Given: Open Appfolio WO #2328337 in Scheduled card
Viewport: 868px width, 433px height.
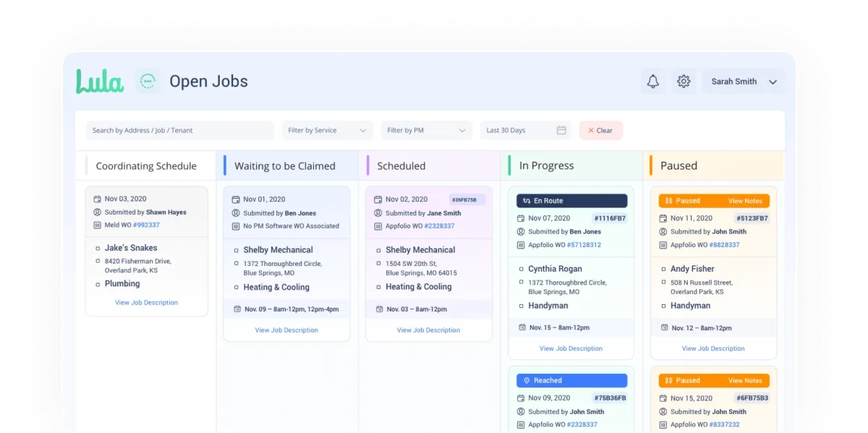Looking at the screenshot, I should [x=438, y=226].
